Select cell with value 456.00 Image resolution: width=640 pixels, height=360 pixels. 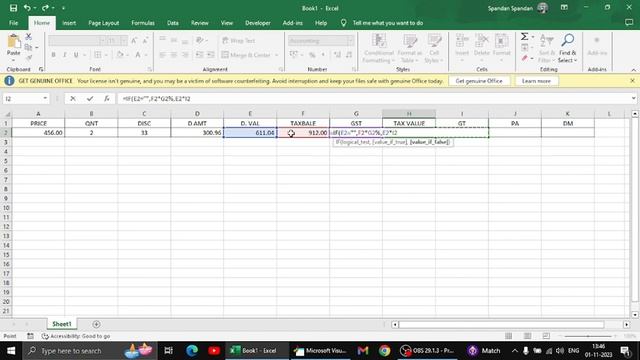click(x=38, y=133)
